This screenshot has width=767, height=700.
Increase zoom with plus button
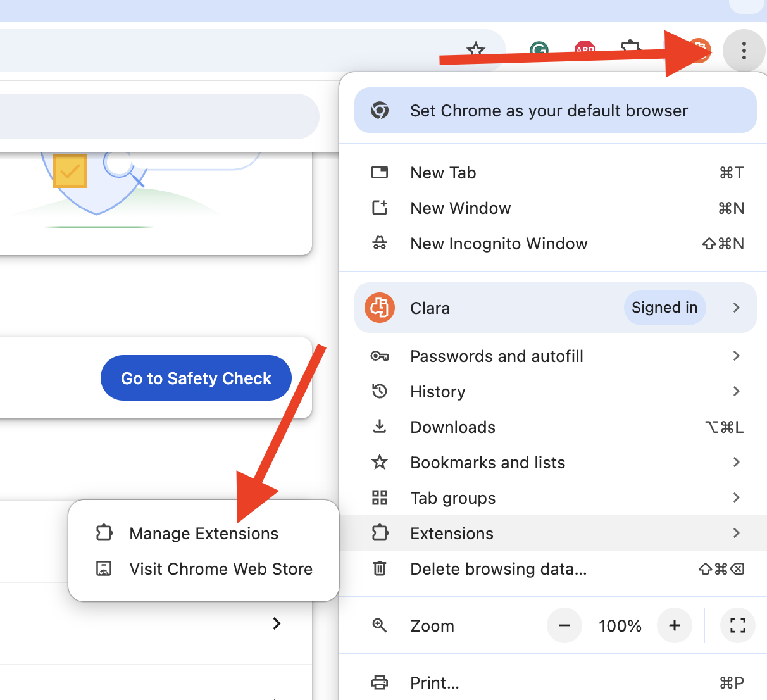tap(675, 626)
